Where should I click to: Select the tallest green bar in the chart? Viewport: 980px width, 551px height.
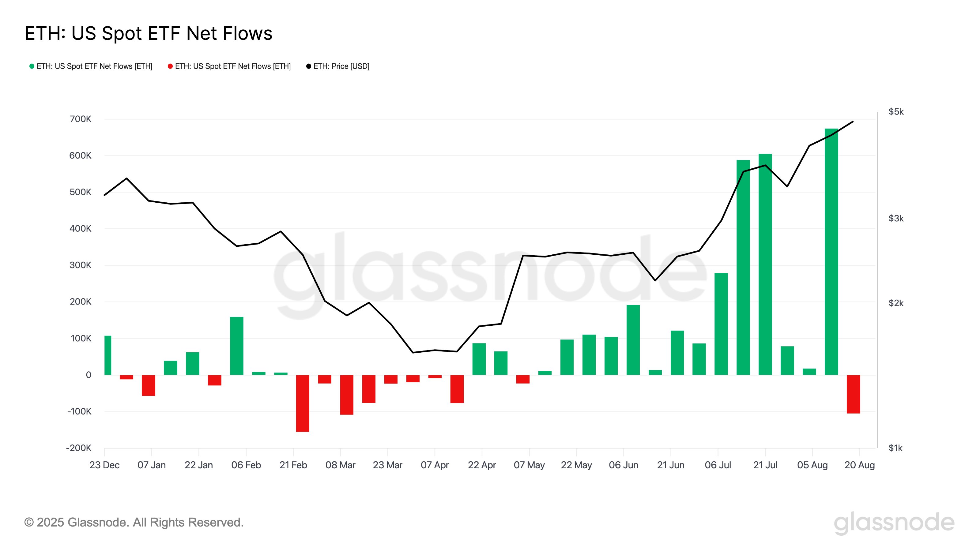pyautogui.click(x=831, y=251)
